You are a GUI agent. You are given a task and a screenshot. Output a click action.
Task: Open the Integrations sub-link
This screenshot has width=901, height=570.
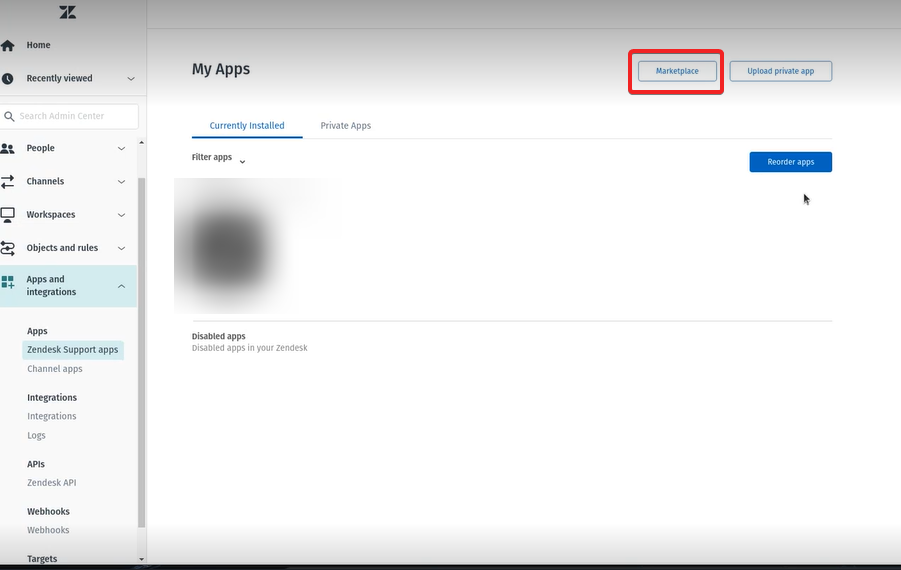pyautogui.click(x=52, y=416)
